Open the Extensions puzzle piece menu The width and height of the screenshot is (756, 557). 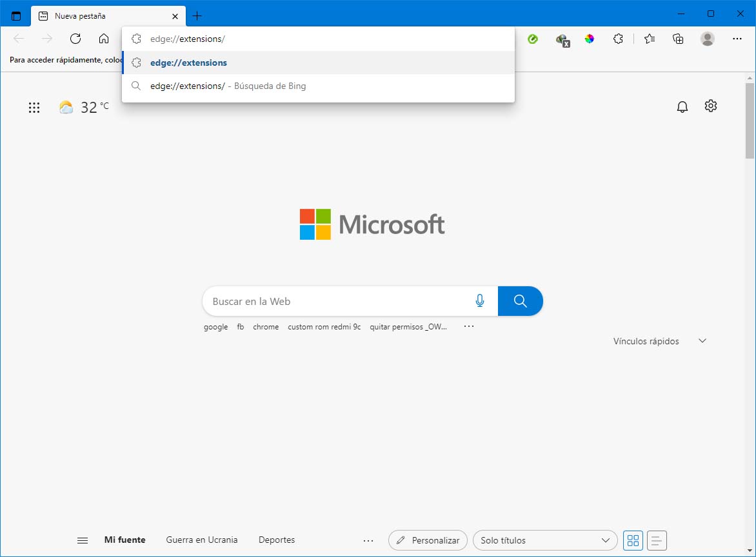pyautogui.click(x=618, y=39)
